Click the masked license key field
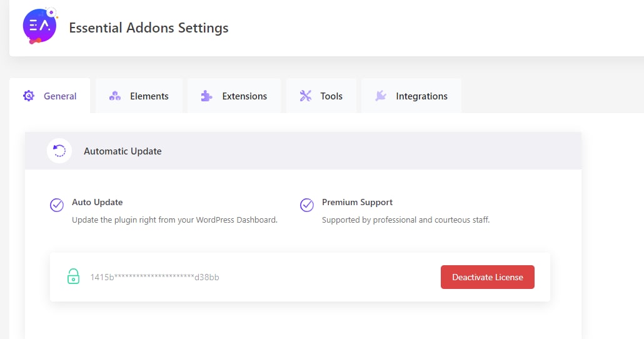 click(x=155, y=277)
